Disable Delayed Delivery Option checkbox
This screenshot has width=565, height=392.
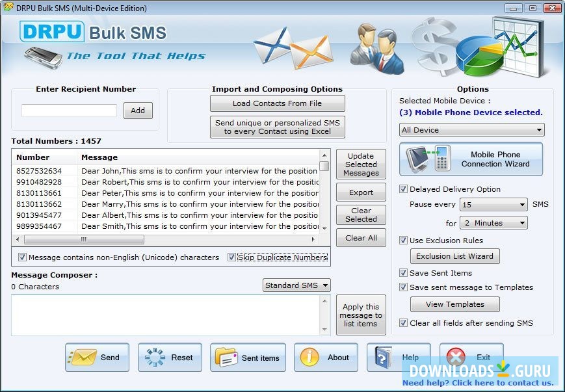click(404, 189)
